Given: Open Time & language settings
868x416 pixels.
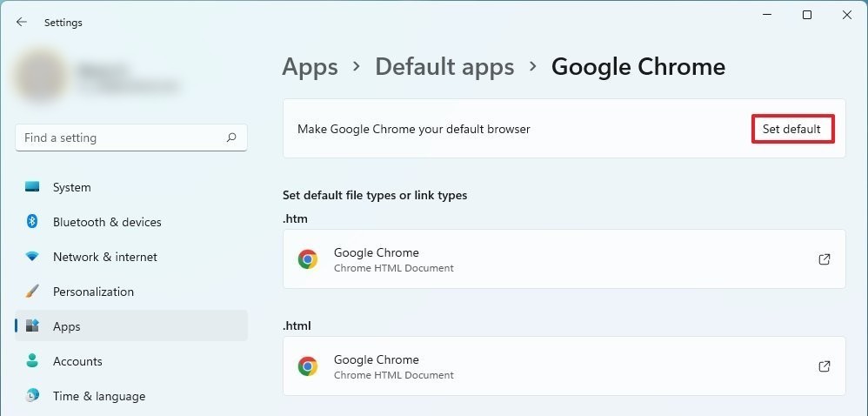Looking at the screenshot, I should tap(131, 396).
